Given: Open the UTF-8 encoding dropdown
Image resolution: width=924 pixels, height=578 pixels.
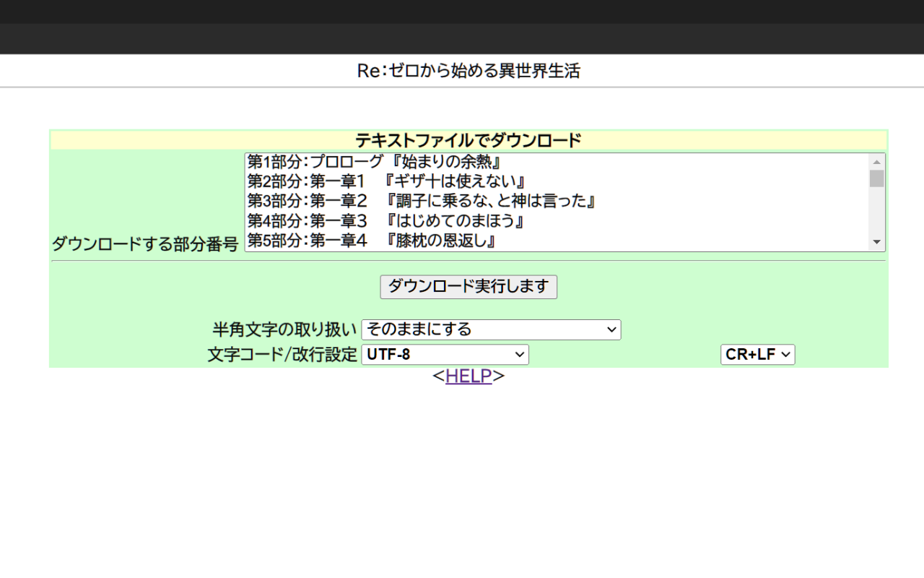Looking at the screenshot, I should [x=445, y=354].
